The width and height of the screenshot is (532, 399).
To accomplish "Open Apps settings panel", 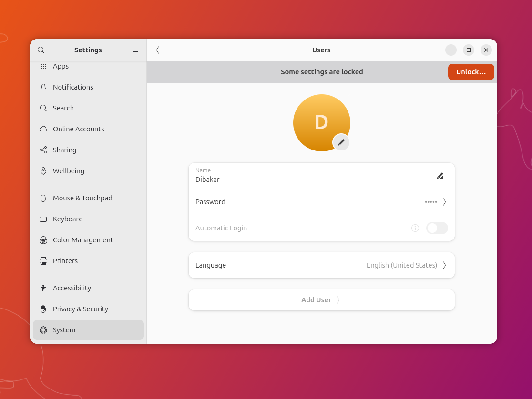I will point(88,66).
